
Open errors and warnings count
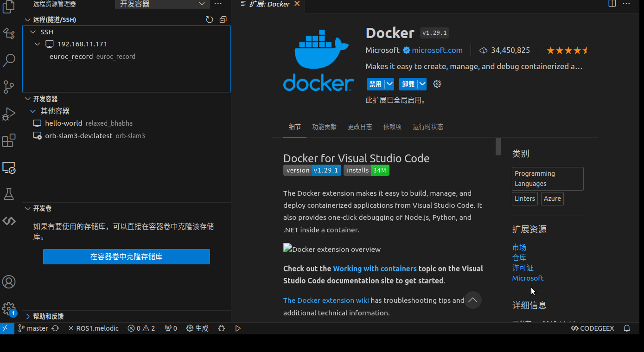click(x=141, y=328)
